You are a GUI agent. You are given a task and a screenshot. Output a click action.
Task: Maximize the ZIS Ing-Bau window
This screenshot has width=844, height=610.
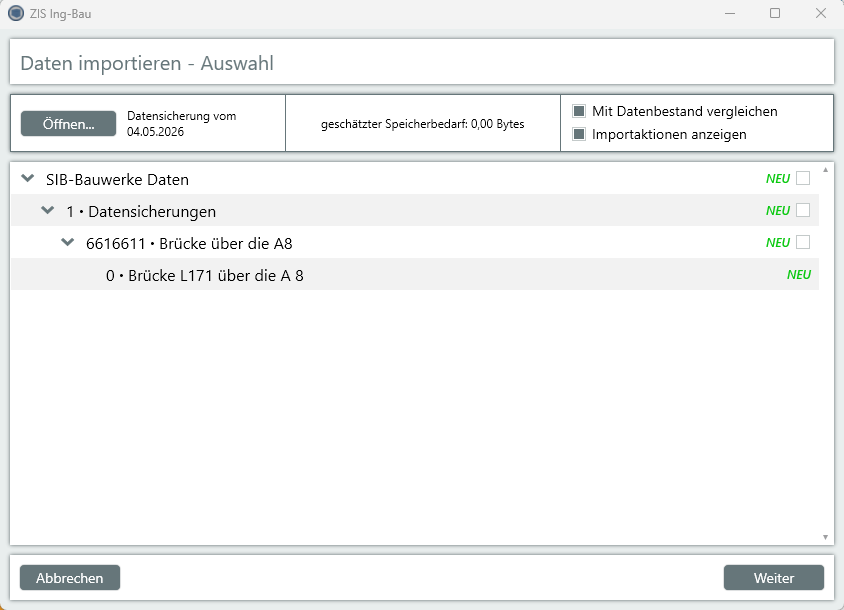tap(775, 13)
